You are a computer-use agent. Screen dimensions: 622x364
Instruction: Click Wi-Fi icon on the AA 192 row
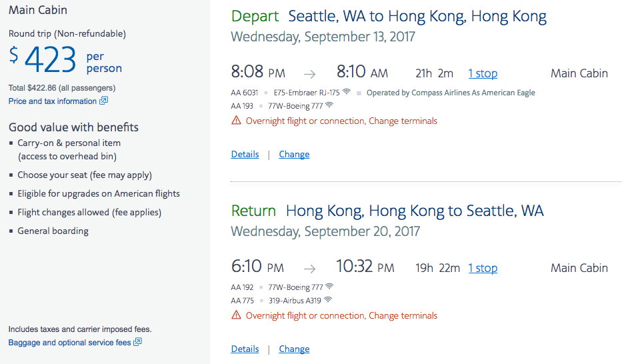(329, 287)
